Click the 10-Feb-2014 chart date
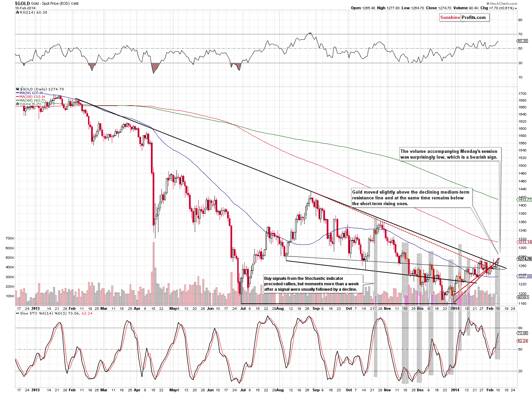The width and height of the screenshot is (532, 393). [x=25, y=8]
